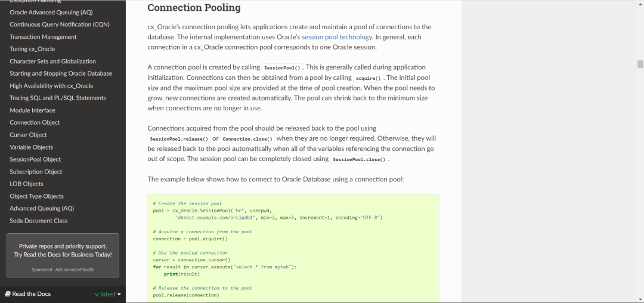644x303 pixels.
Task: Follow the Connection.close() code link
Action: [247, 139]
